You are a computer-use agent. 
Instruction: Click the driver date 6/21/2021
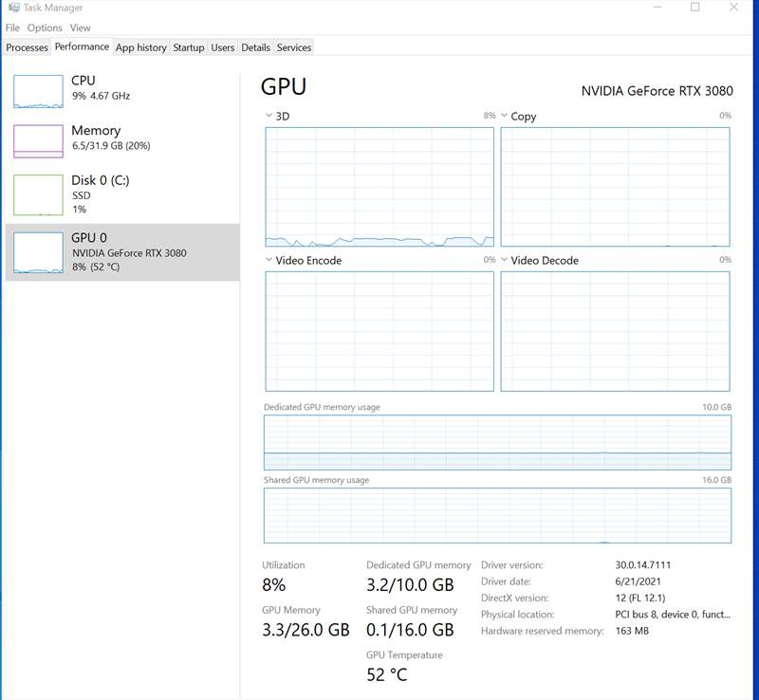point(638,581)
